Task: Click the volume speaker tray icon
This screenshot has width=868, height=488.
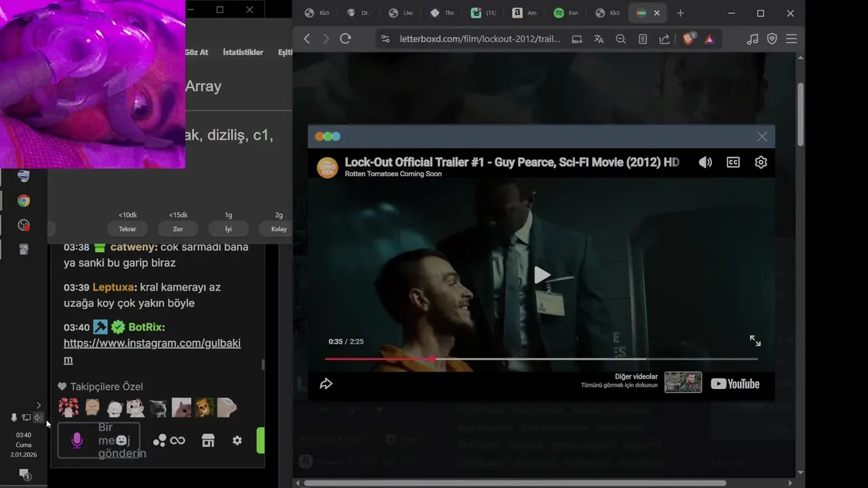Action: (38, 418)
